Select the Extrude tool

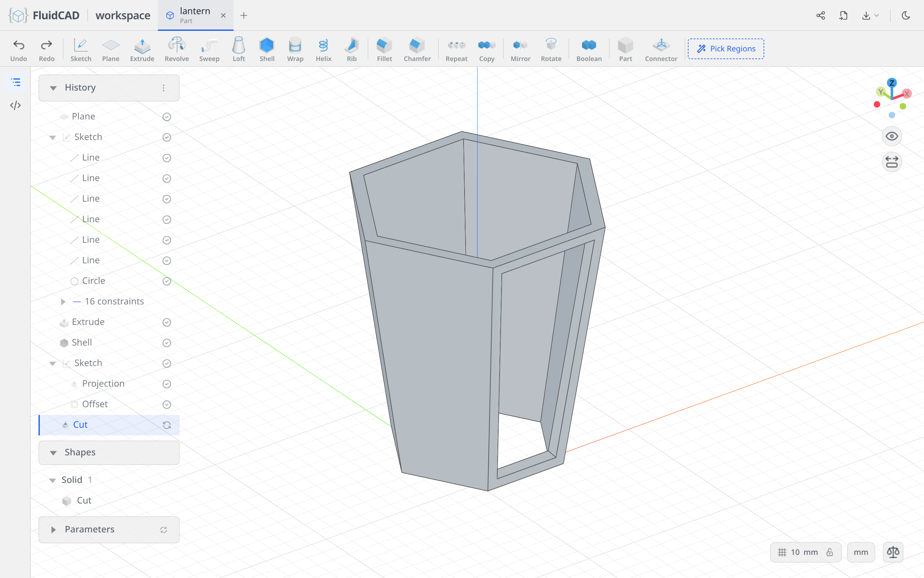coord(142,49)
